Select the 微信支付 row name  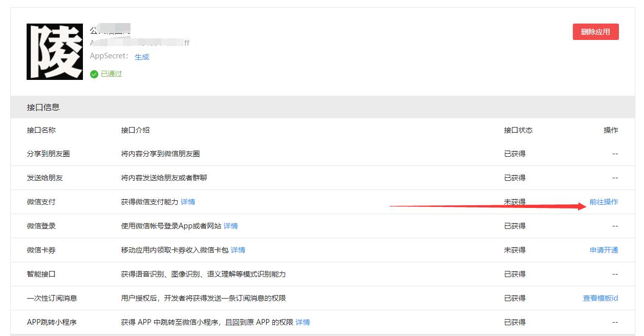tap(41, 202)
